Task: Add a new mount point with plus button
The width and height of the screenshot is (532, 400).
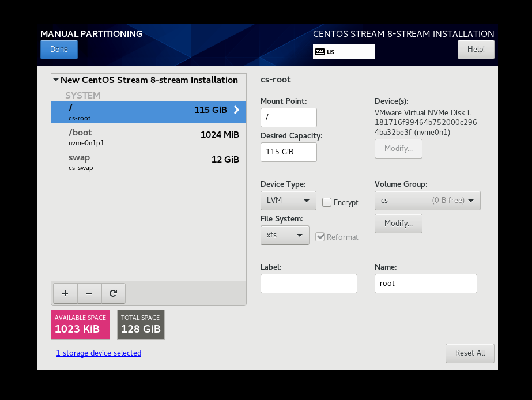Action: tap(65, 293)
